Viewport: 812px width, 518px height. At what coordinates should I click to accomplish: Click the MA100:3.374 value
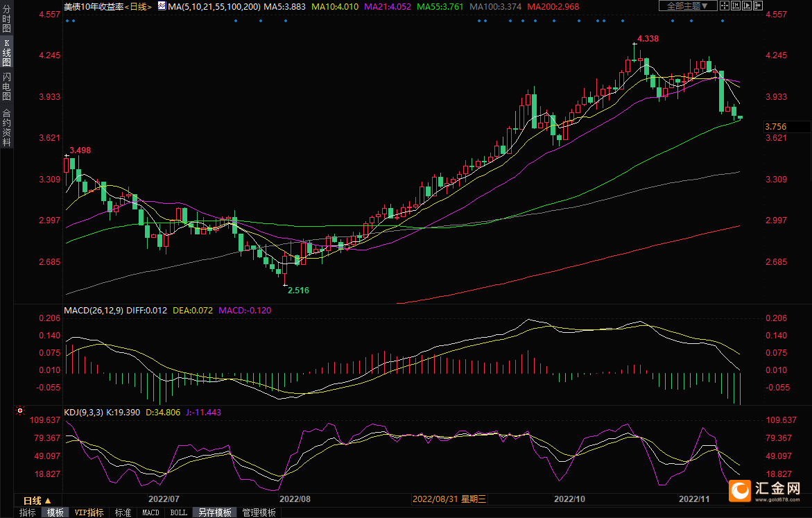[495, 7]
